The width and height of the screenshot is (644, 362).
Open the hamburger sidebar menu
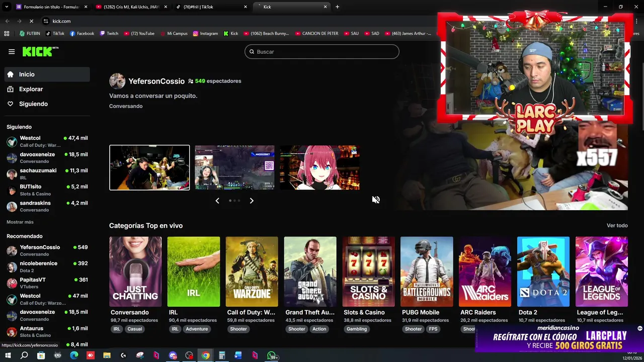click(12, 51)
